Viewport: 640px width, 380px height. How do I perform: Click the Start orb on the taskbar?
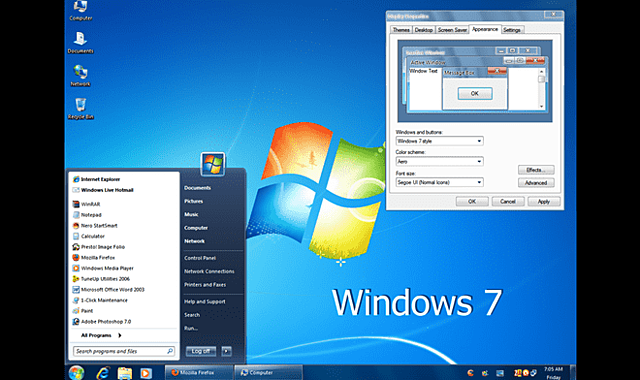[76, 372]
